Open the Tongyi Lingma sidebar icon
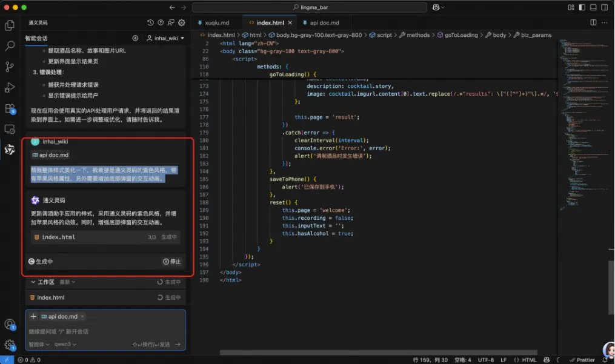The height and width of the screenshot is (364, 615). [x=10, y=150]
